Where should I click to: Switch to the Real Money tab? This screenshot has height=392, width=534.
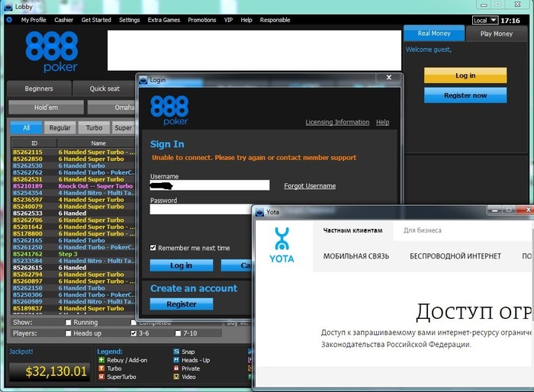point(434,34)
